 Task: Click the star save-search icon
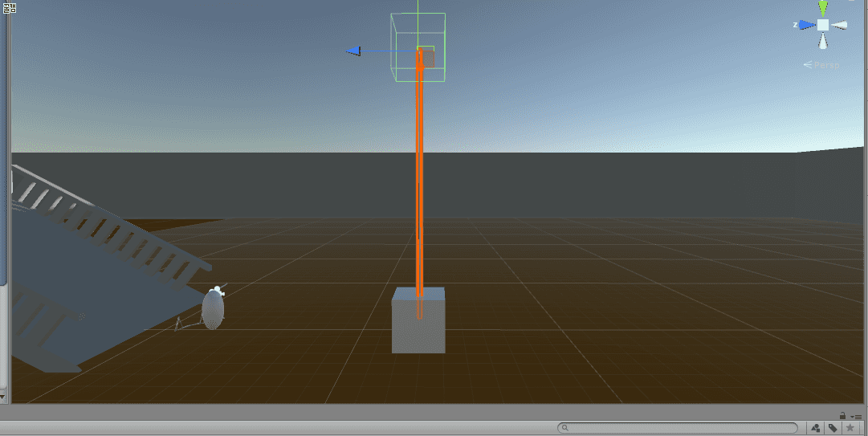(x=850, y=428)
